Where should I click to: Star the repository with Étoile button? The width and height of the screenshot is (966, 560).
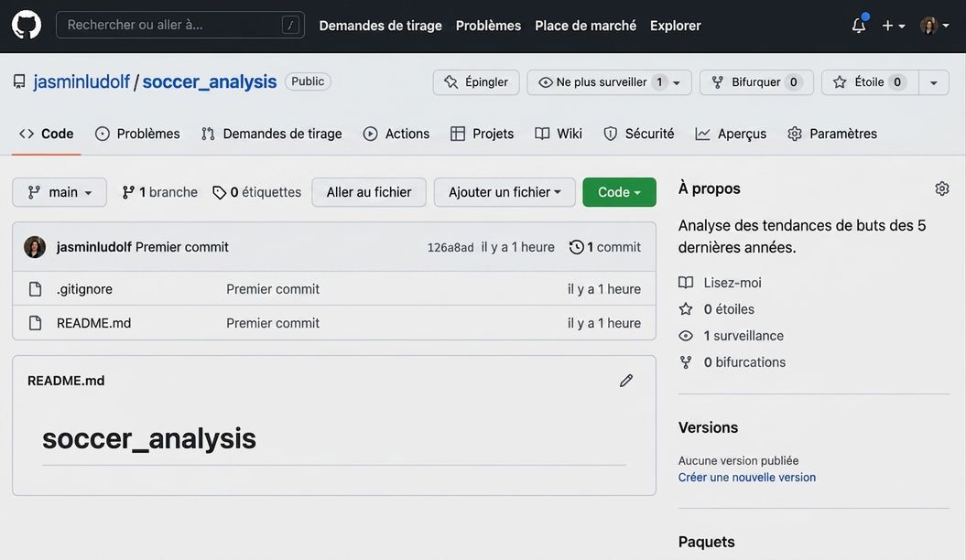(869, 81)
